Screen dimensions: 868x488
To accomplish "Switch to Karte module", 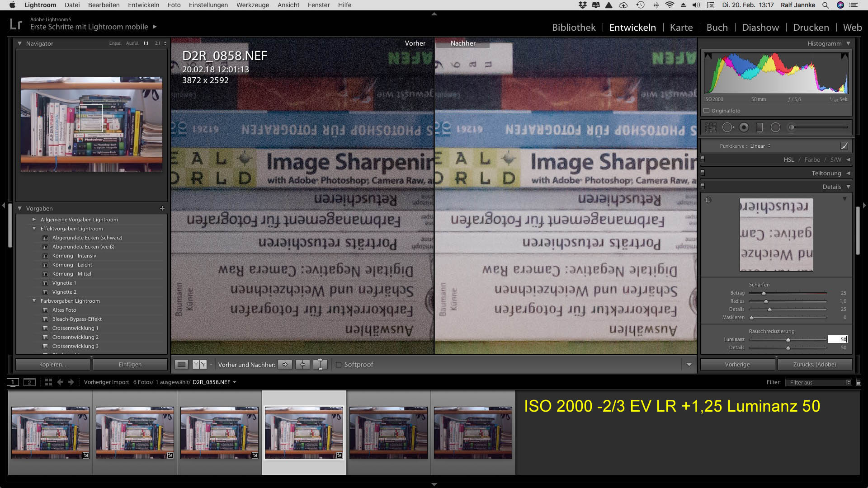I will pos(681,28).
